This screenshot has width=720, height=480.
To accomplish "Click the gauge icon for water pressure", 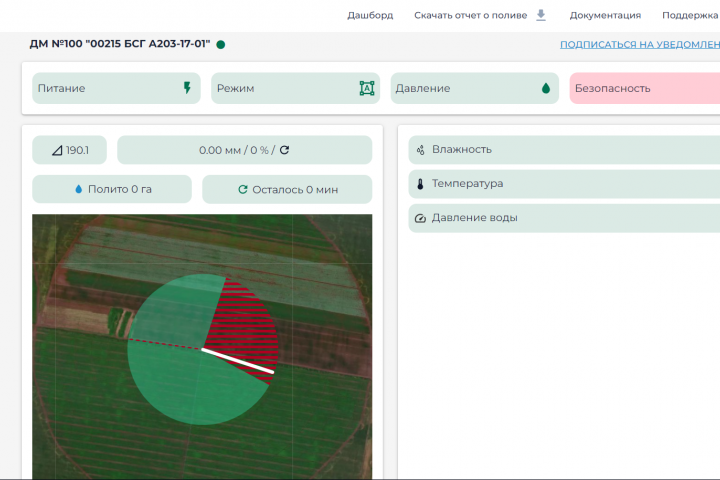I will [x=420, y=218].
